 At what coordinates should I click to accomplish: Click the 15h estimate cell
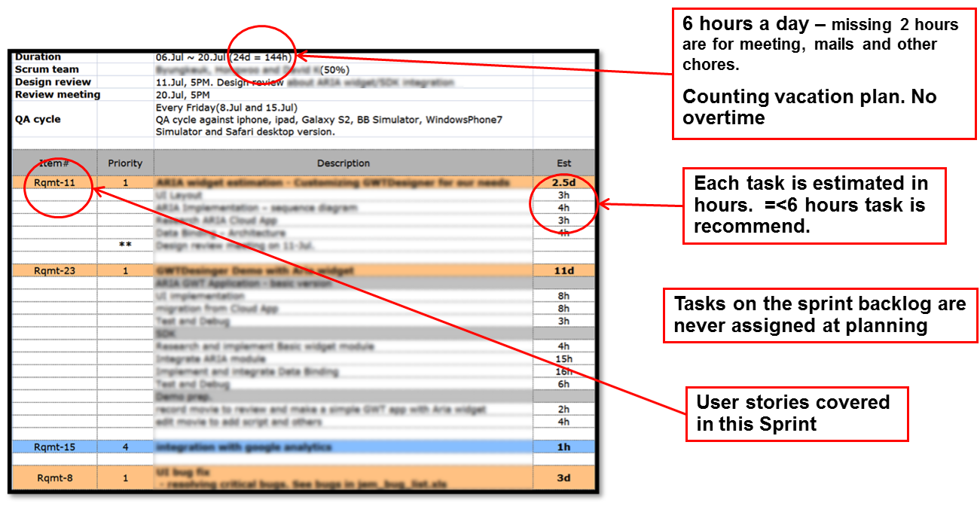coord(563,359)
